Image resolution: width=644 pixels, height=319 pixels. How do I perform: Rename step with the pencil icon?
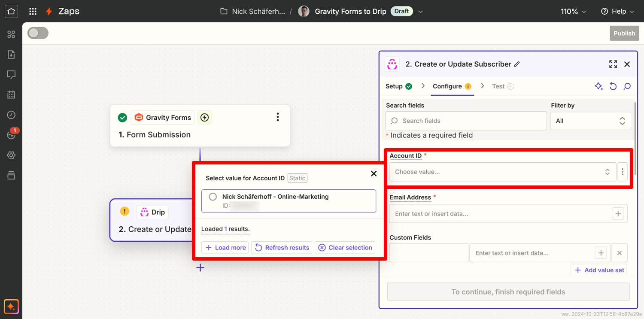pyautogui.click(x=517, y=64)
